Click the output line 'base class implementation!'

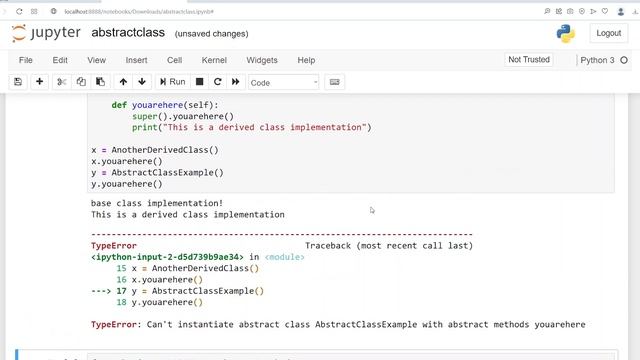click(x=157, y=203)
